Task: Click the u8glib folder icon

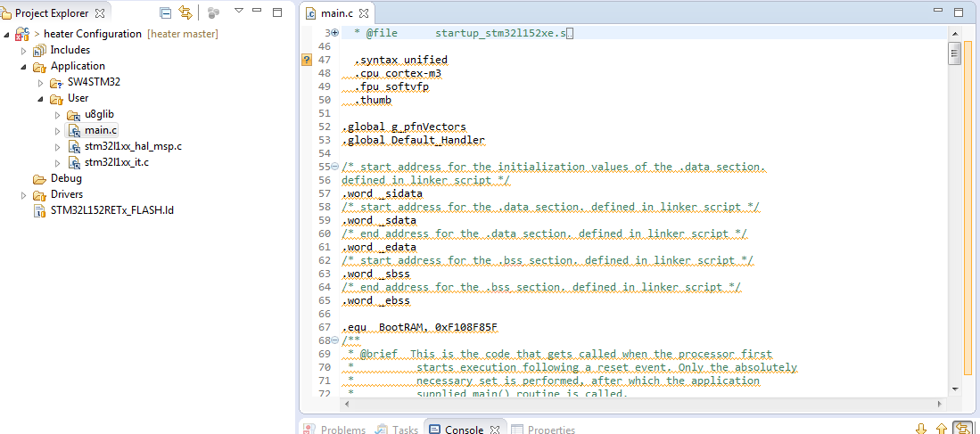Action: (x=74, y=115)
